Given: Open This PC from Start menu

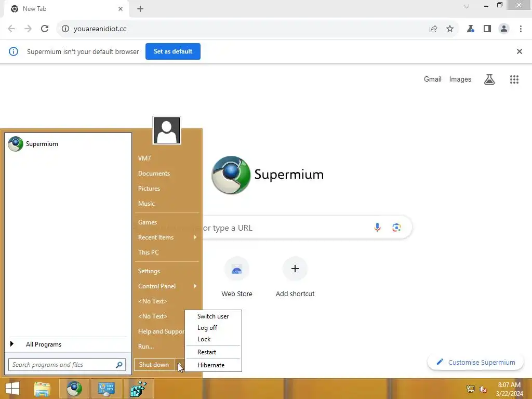Looking at the screenshot, I should click(x=148, y=252).
